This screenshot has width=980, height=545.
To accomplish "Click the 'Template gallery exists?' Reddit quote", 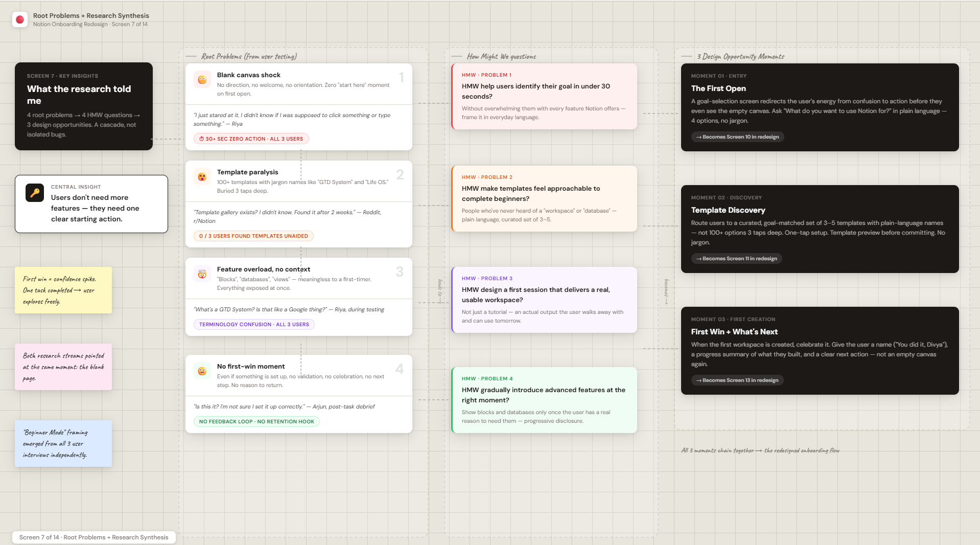I will coord(287,217).
